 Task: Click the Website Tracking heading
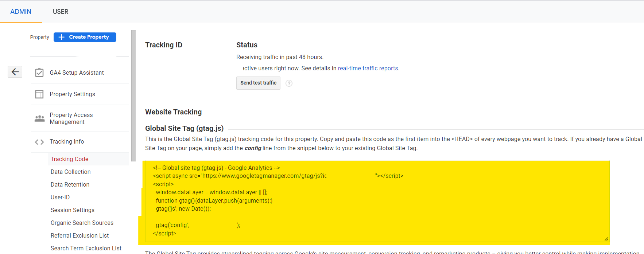(174, 112)
